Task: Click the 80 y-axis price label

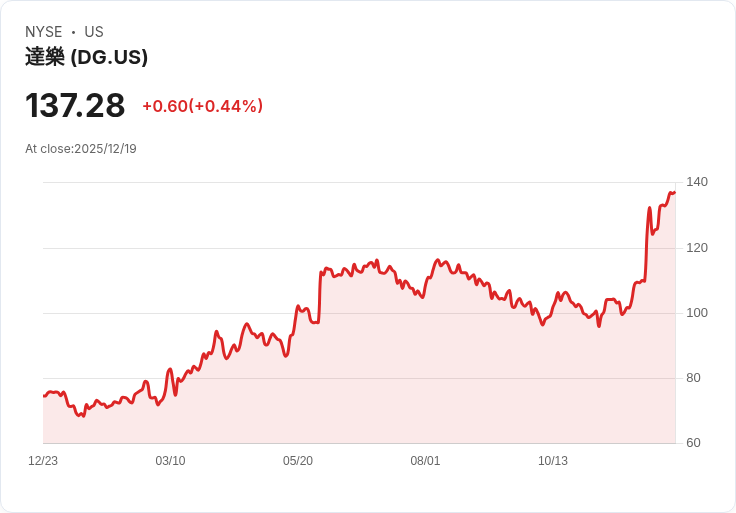Action: pos(693,378)
